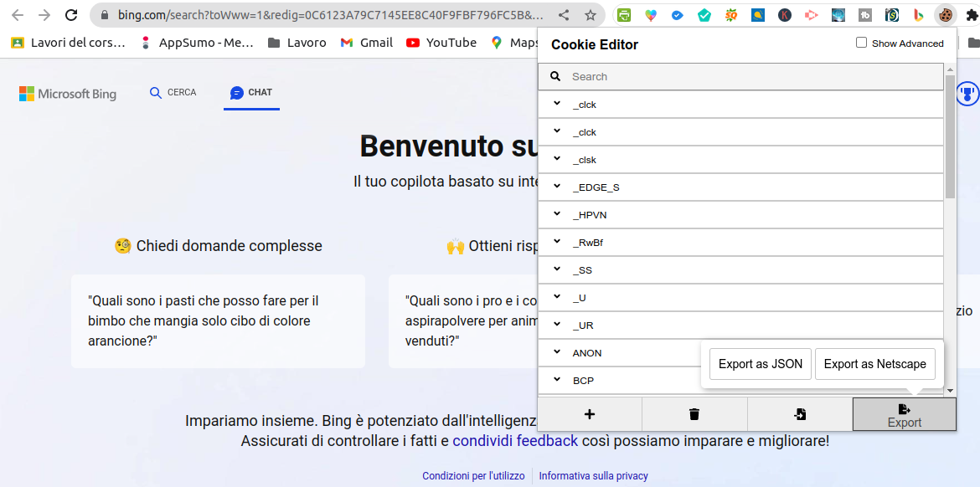Reload the page using the refresh icon

click(71, 15)
